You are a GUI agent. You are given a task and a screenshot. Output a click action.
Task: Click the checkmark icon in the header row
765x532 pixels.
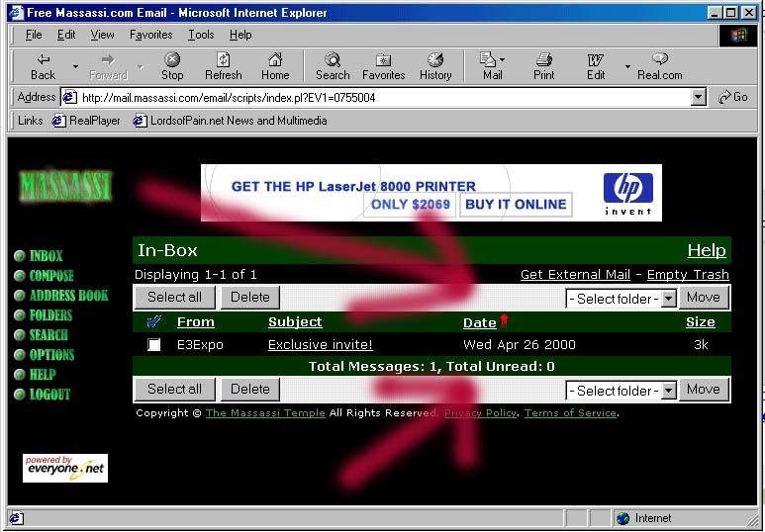(x=153, y=321)
